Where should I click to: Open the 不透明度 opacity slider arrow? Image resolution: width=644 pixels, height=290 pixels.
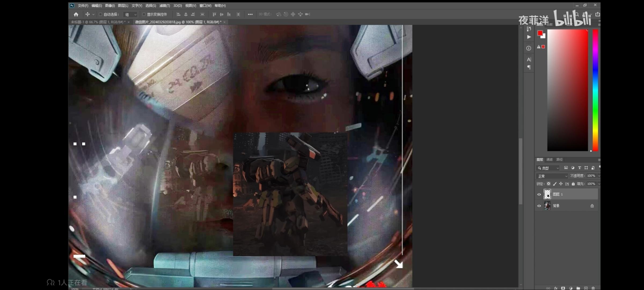[599, 176]
